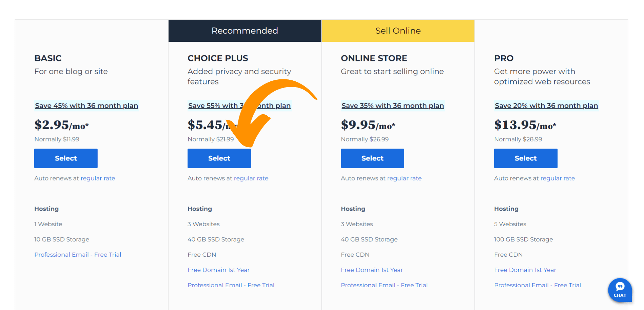Open Basic 'Professional Email - Free Trial' link

[78, 255]
